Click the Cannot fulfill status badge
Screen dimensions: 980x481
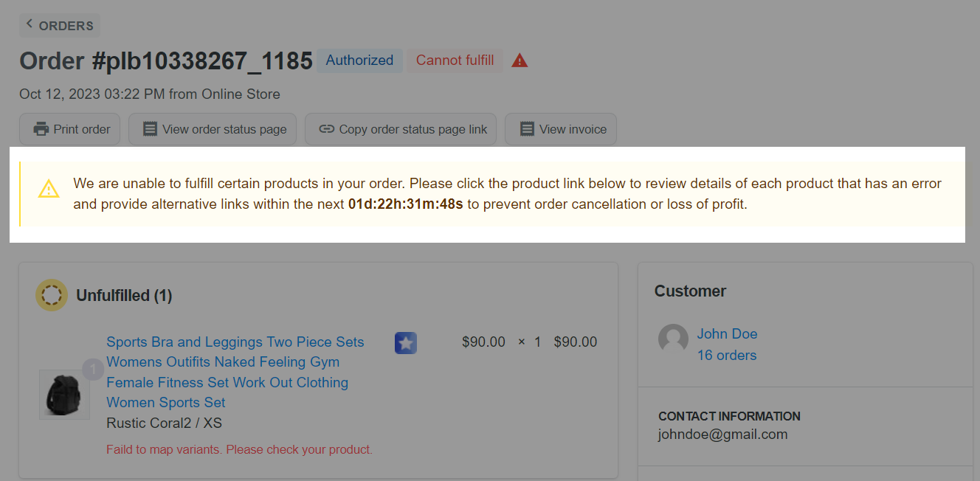point(455,60)
